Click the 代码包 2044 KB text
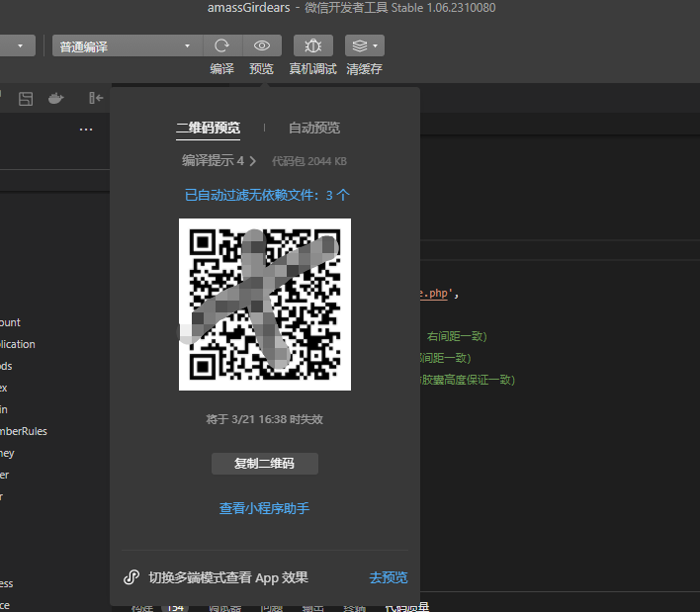Screen dimensions: 700x612 [x=309, y=161]
